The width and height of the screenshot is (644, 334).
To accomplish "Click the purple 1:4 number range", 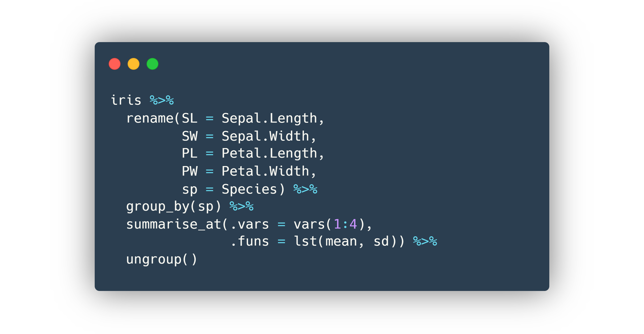I will 345,224.
